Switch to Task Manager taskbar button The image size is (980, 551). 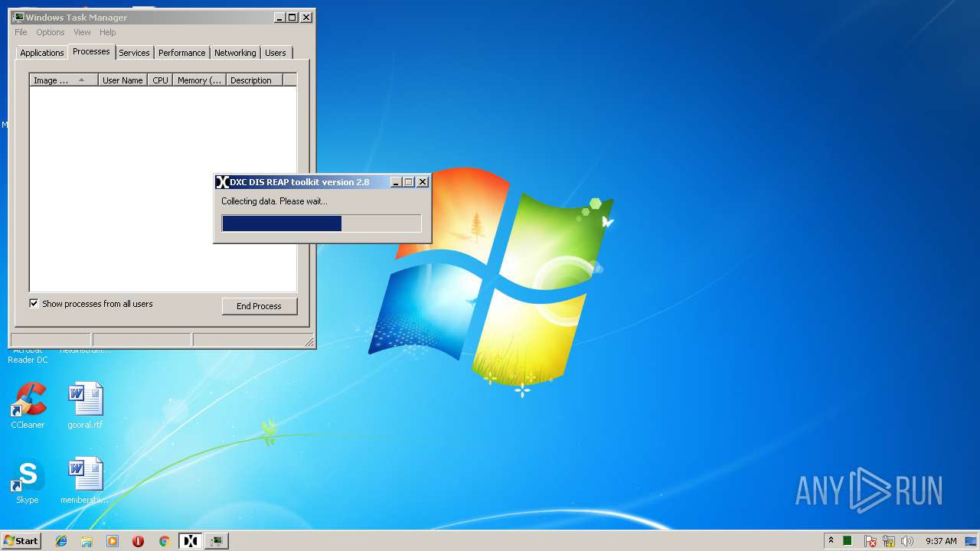(217, 541)
